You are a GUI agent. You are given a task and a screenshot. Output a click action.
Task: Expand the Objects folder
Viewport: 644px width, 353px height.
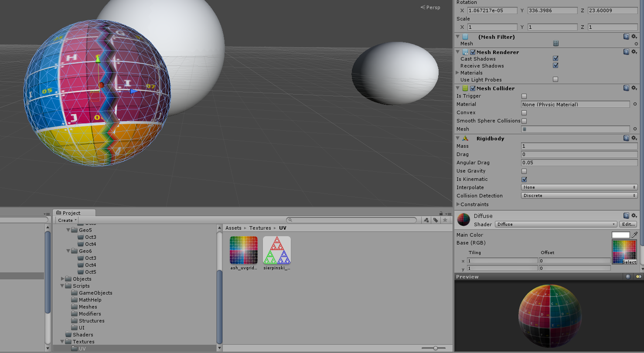pyautogui.click(x=62, y=279)
